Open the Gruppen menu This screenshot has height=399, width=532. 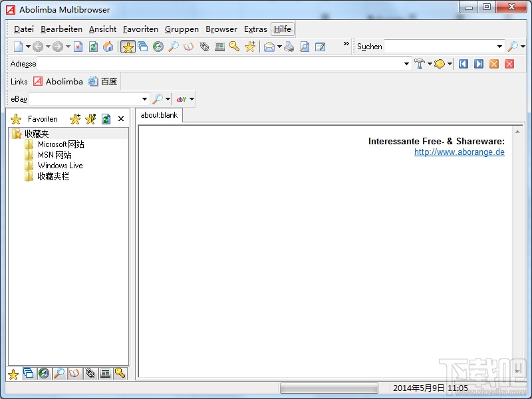(x=182, y=29)
